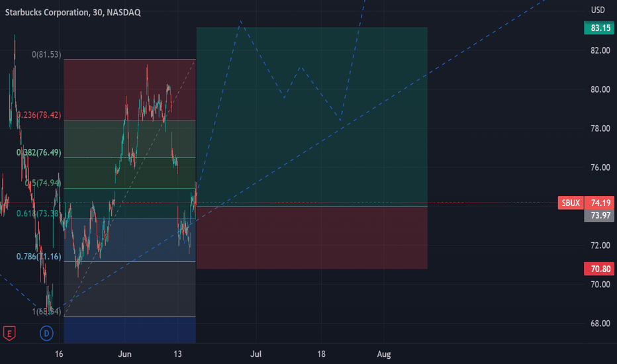The height and width of the screenshot is (364, 617).
Task: Select the green profit zone of long position
Action: pos(312,117)
